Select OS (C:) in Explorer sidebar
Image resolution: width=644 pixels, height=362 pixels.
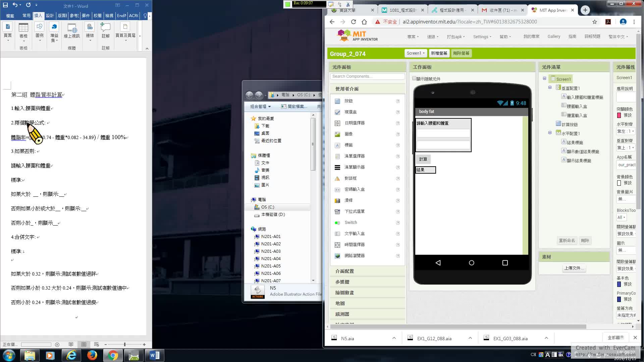[268, 207]
